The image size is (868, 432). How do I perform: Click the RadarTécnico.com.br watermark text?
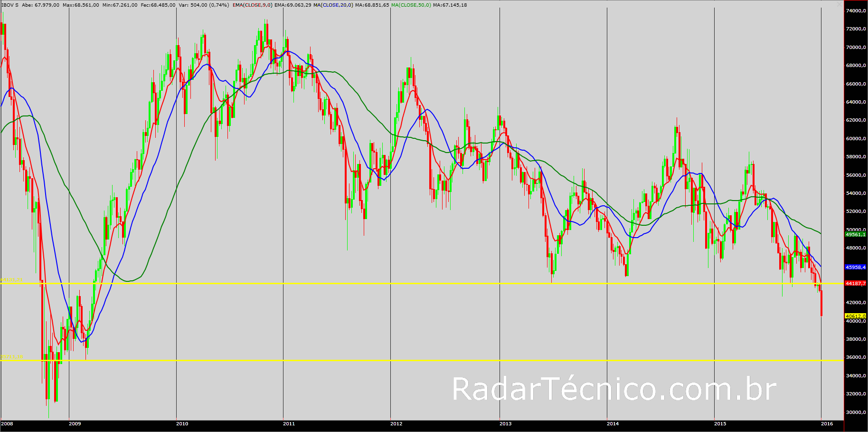pyautogui.click(x=614, y=390)
